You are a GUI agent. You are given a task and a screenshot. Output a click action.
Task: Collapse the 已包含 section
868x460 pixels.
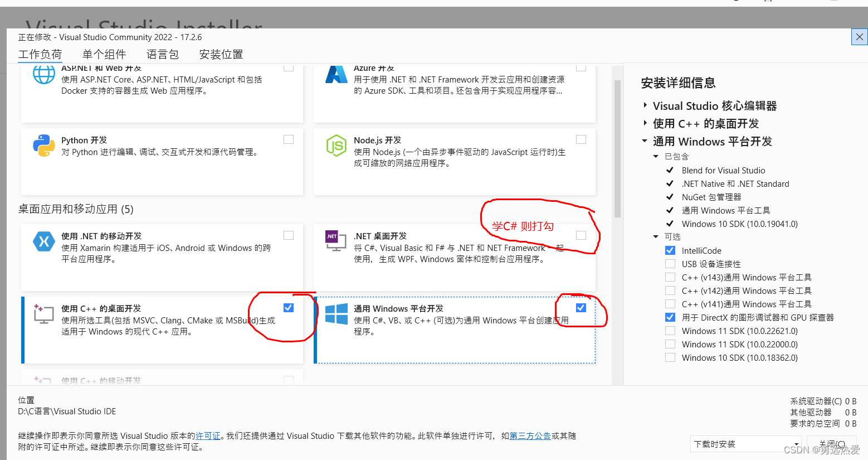click(x=656, y=157)
